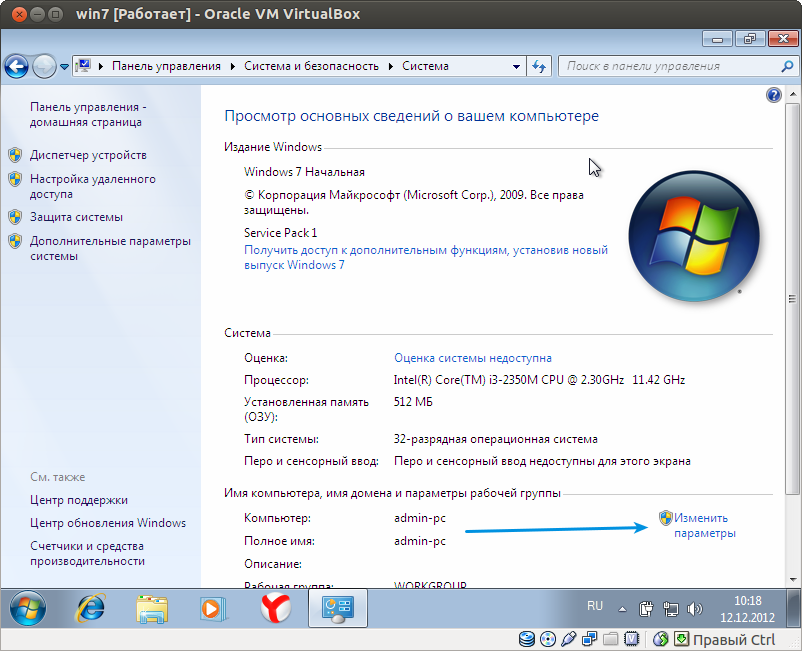The height and width of the screenshot is (651, 802).
Task: Open Диспетчер устройств
Action: (x=88, y=155)
